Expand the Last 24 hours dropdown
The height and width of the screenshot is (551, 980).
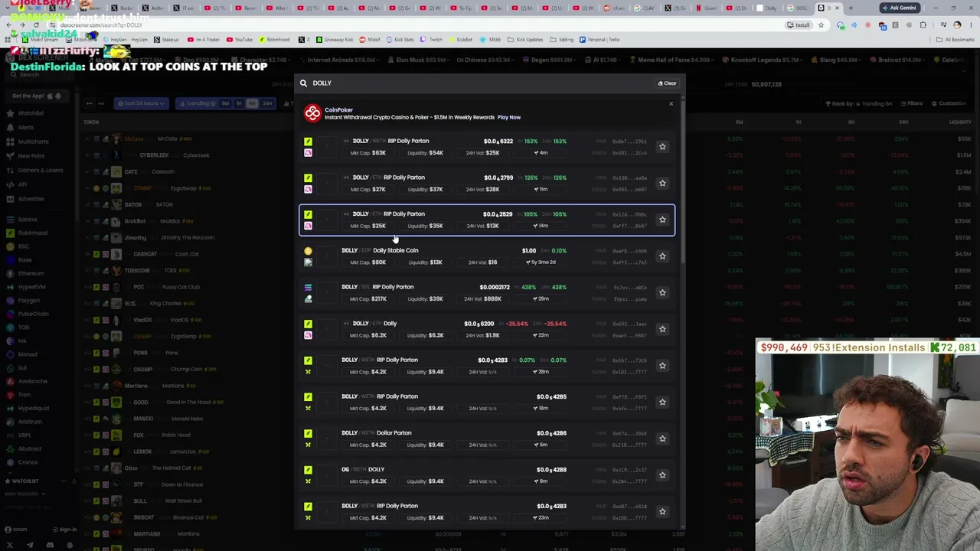click(141, 103)
